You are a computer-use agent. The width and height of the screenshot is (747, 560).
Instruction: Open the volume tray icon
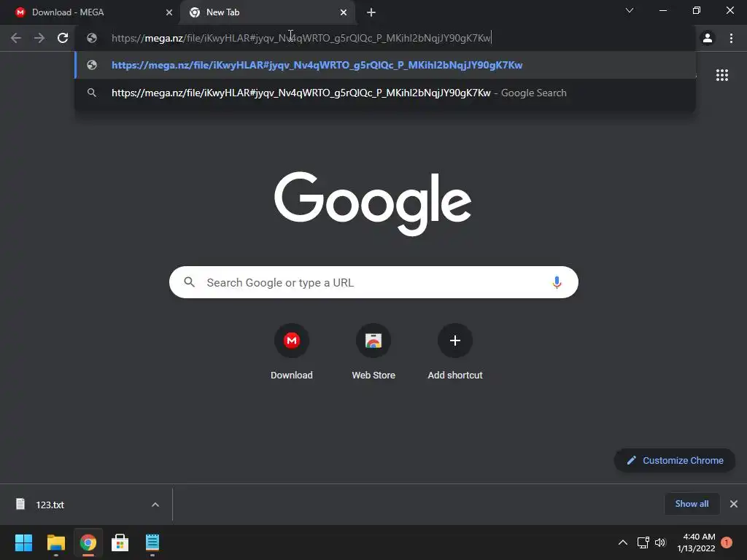pyautogui.click(x=659, y=542)
